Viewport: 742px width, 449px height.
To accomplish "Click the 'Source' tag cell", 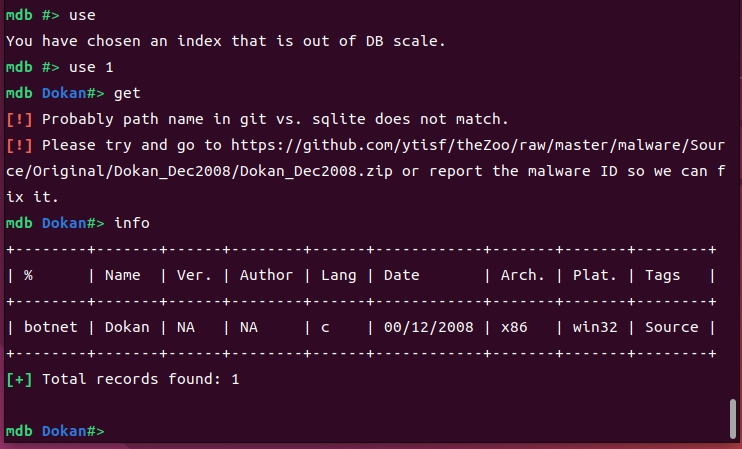I will pos(670,326).
